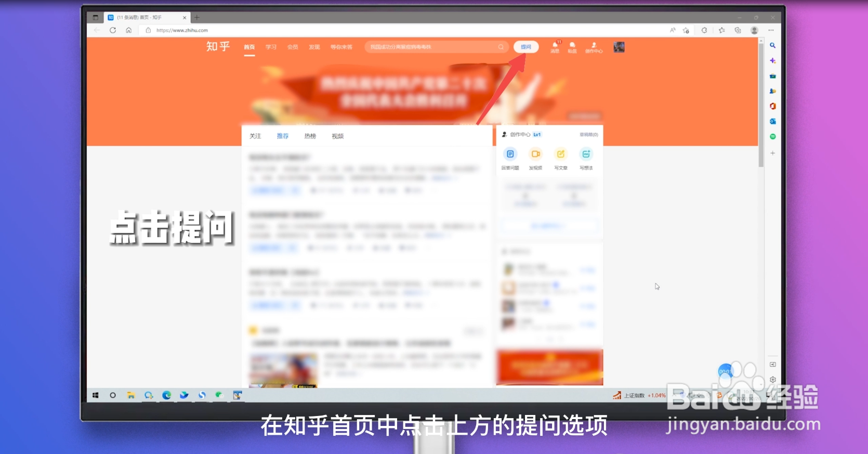Screen dimensions: 868x454
Task: Open WeChat from the taskbar
Action: point(219,396)
